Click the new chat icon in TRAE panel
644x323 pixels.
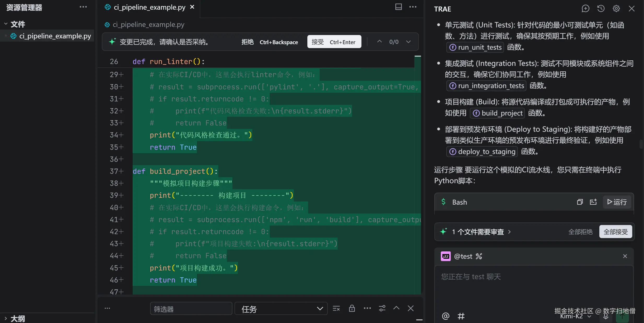585,9
